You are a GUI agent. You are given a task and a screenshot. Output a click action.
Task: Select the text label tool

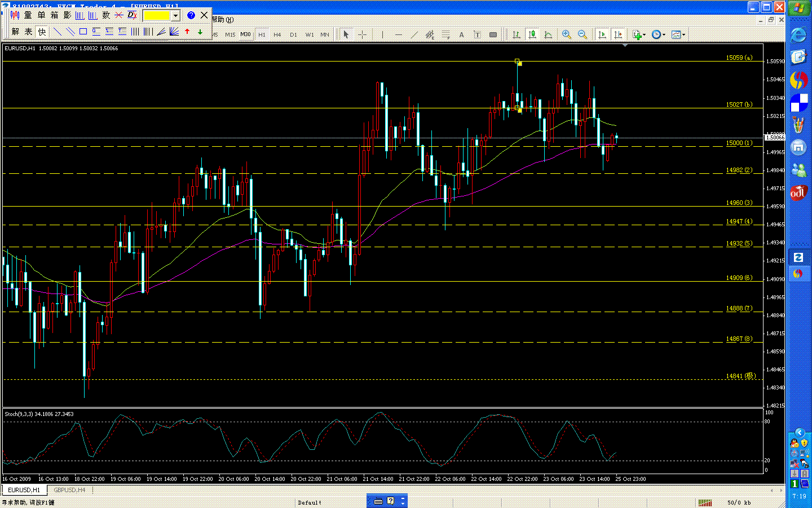[x=477, y=34]
